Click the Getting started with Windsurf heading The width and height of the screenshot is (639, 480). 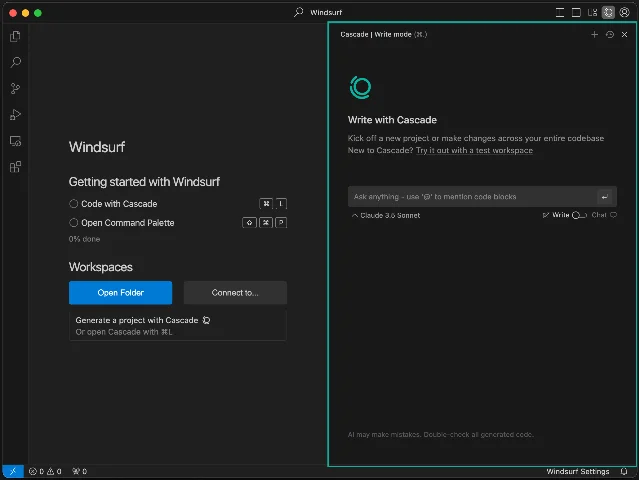point(144,182)
